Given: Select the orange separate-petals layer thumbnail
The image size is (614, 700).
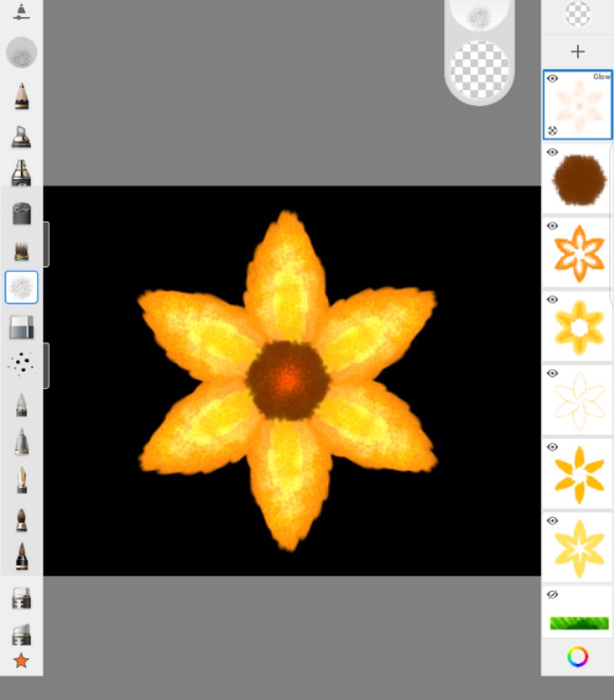Looking at the screenshot, I should point(579,475).
